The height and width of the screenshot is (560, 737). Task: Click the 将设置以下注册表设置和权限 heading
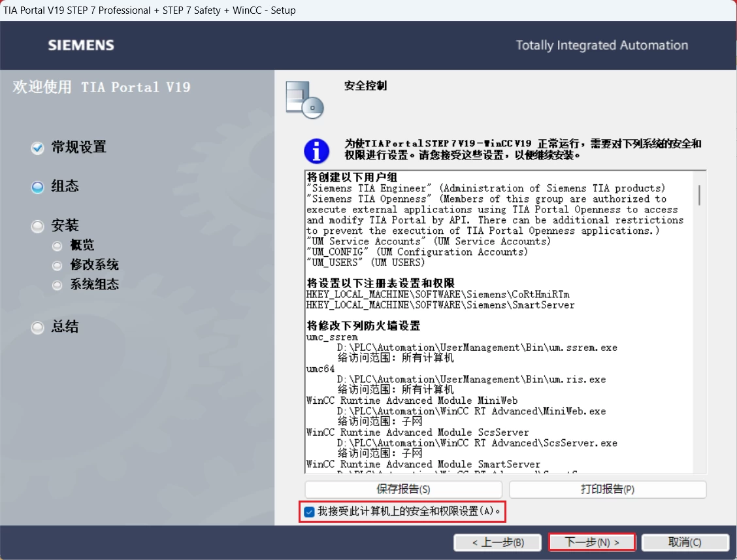(x=380, y=283)
